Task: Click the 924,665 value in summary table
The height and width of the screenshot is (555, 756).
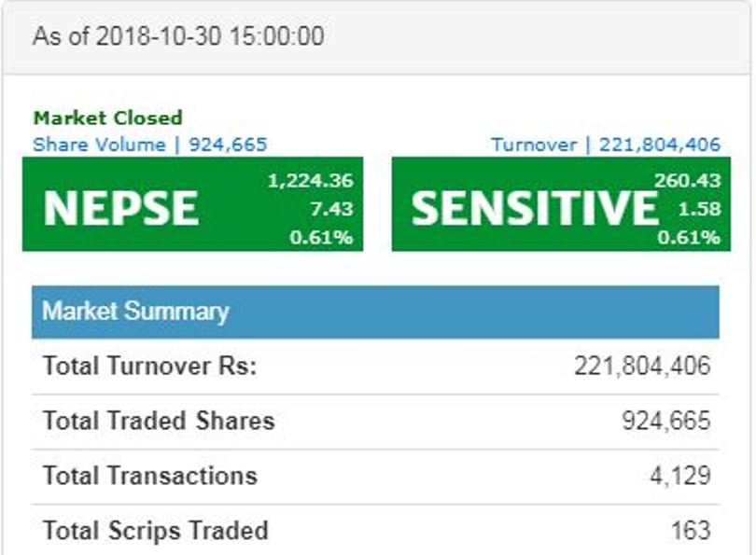Action: [666, 421]
